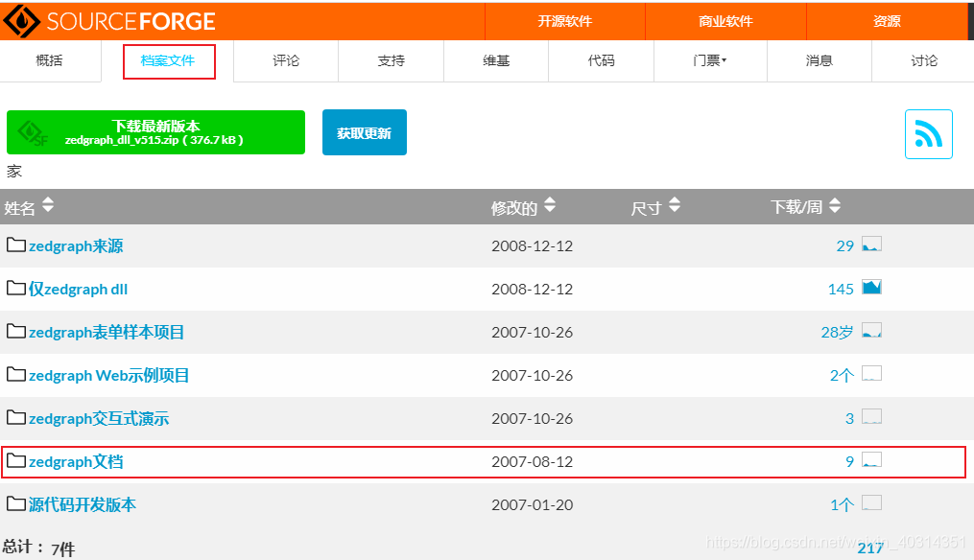Go to the 讨论 tab

[x=924, y=60]
